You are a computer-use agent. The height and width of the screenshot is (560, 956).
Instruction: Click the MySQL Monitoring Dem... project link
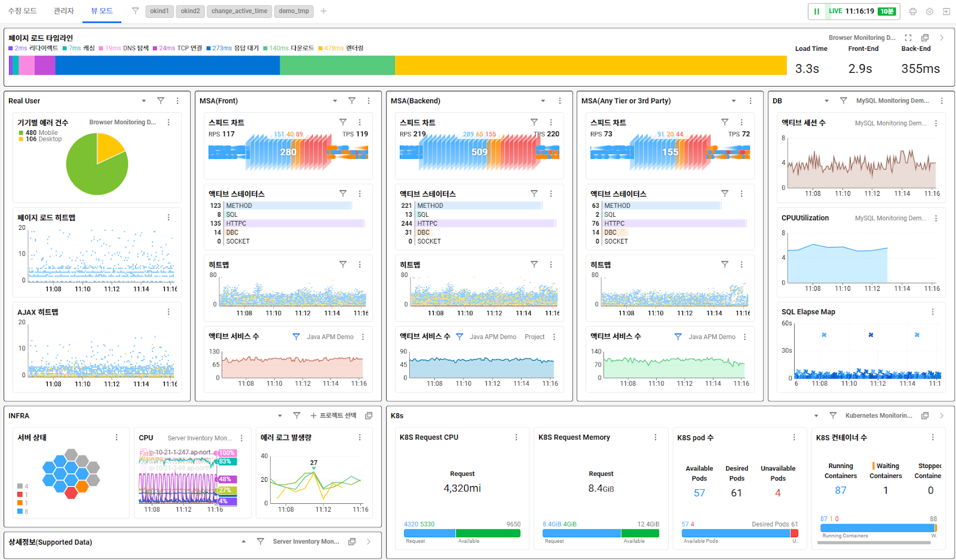coord(893,101)
